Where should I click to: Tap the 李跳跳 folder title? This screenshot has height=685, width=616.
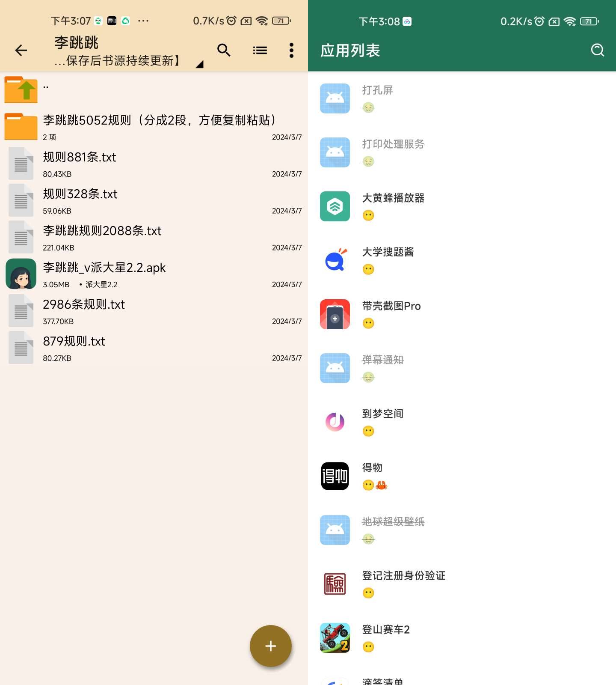(x=76, y=42)
